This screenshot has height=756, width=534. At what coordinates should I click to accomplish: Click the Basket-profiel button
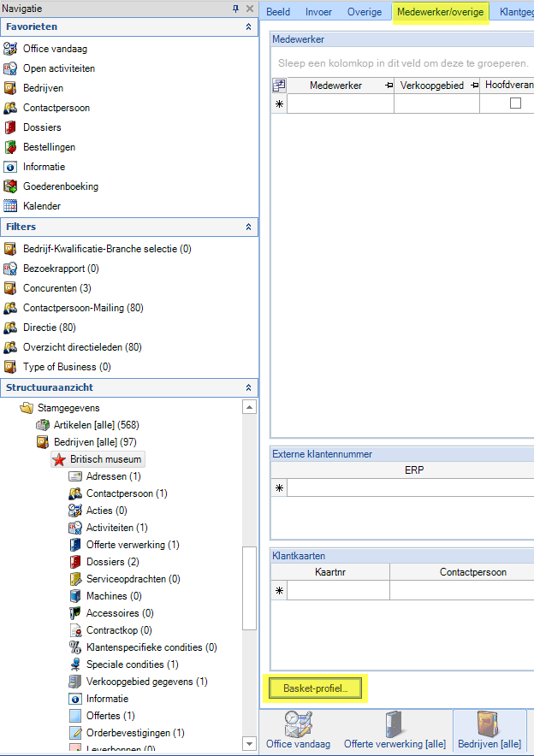[315, 688]
